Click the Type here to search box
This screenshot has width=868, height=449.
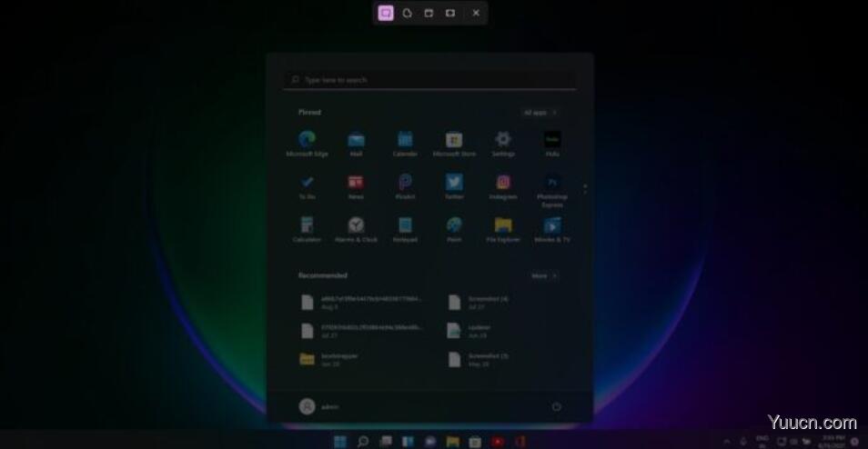click(x=429, y=80)
